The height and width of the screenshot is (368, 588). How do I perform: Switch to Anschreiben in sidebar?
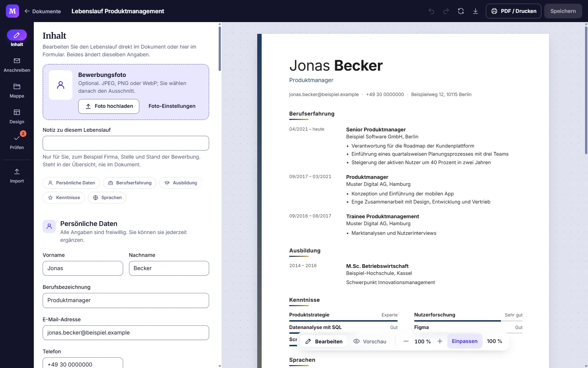click(17, 65)
